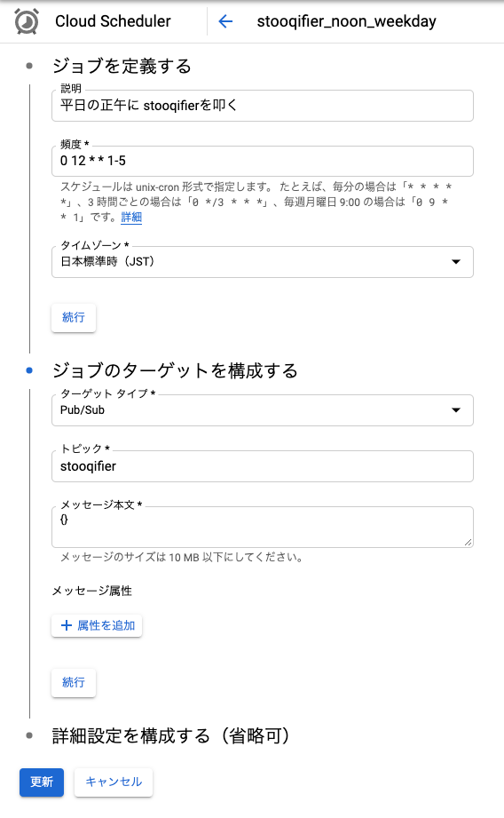Click the キャンセル button
Image resolution: width=504 pixels, height=818 pixels.
pos(114,782)
